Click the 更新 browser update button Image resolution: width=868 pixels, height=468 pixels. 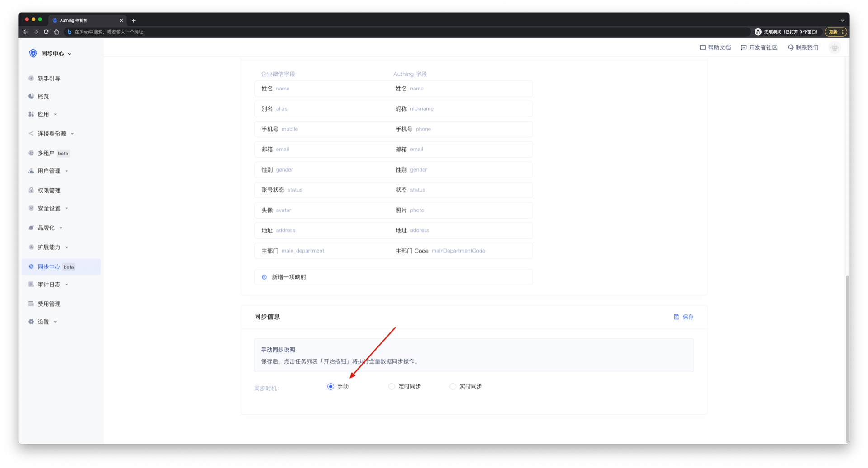coord(833,32)
